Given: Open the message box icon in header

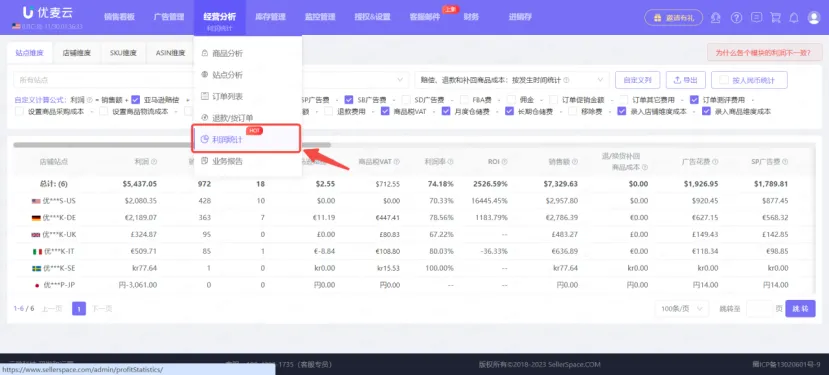Looking at the screenshot, I should pos(756,17).
